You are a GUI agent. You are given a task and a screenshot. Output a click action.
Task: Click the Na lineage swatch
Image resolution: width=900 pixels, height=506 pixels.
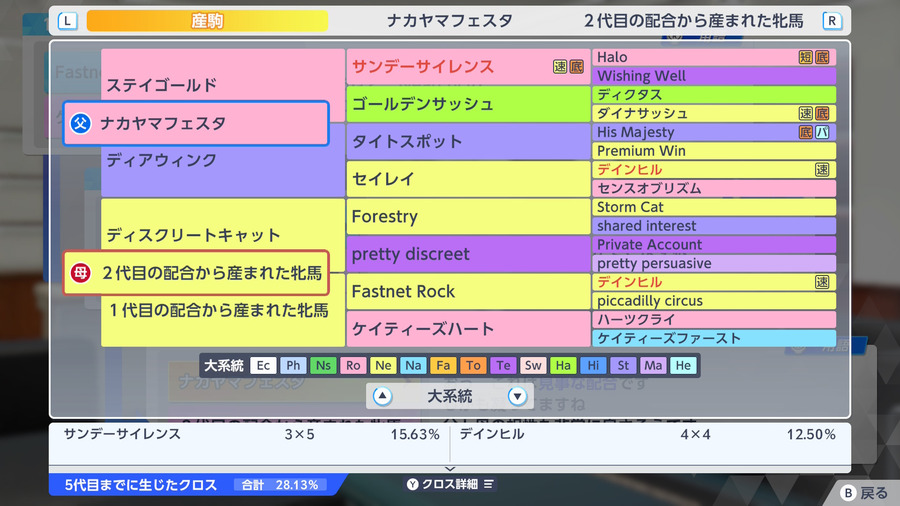(413, 365)
